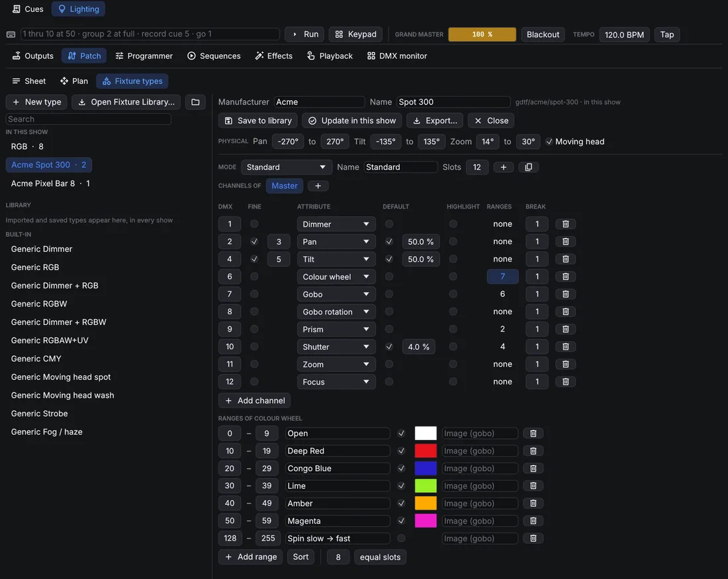The height and width of the screenshot is (579, 728).
Task: Delete the Gobo channel row
Action: point(565,294)
